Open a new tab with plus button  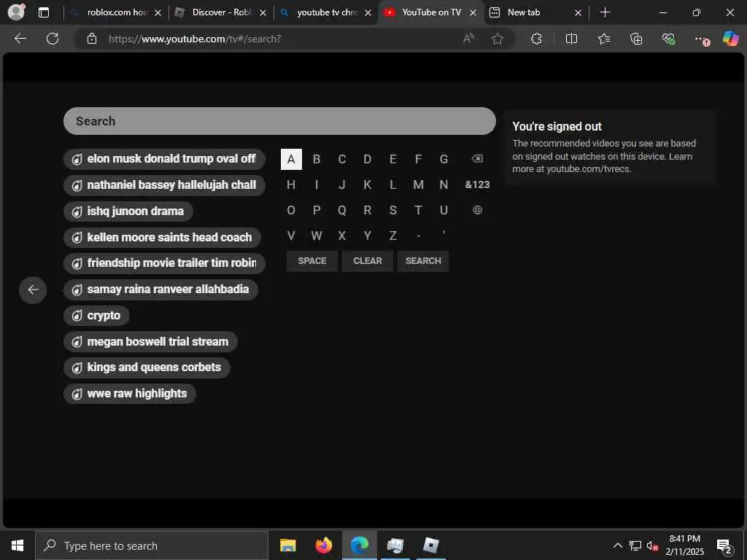click(605, 12)
